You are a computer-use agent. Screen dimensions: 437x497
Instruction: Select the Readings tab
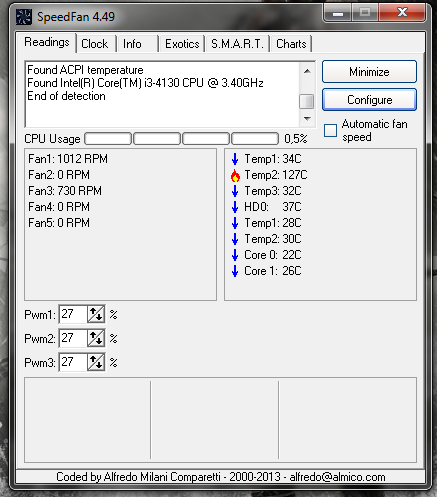tap(47, 42)
